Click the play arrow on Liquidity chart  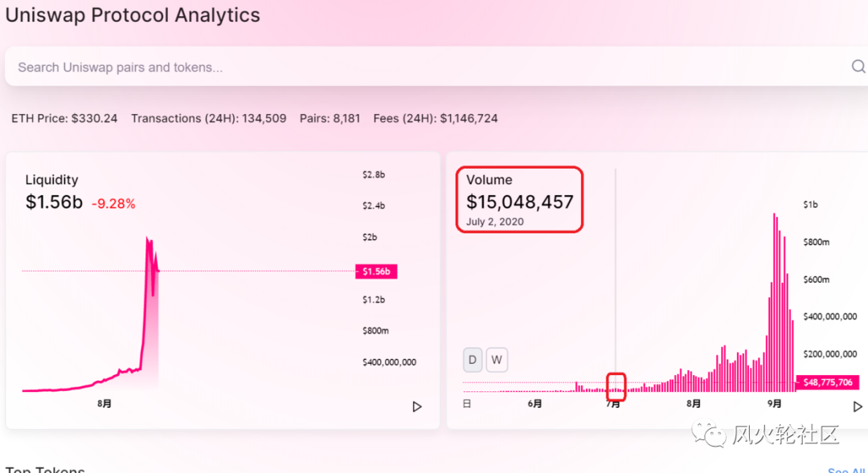click(416, 406)
